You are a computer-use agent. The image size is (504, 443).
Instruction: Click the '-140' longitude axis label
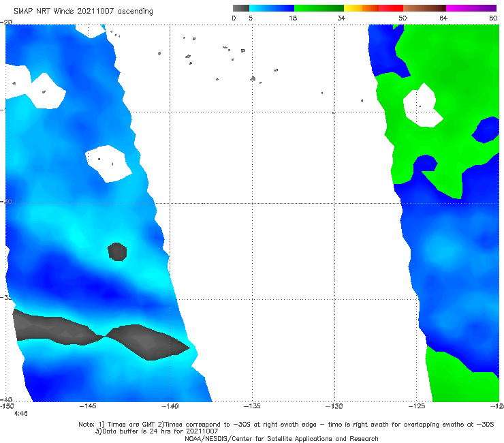[170, 406]
